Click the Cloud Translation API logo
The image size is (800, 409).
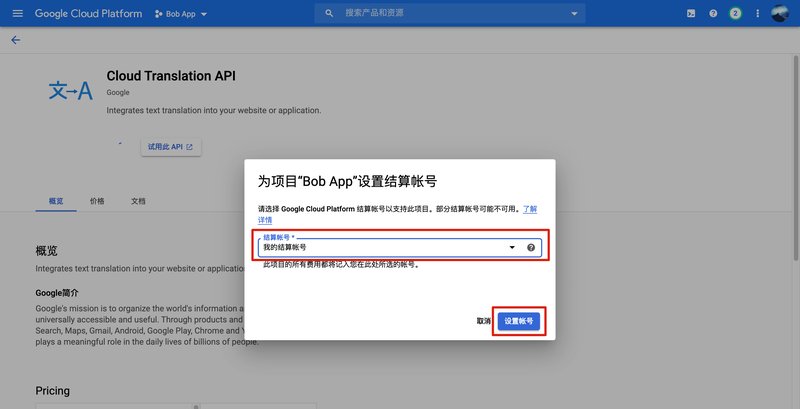pos(71,91)
